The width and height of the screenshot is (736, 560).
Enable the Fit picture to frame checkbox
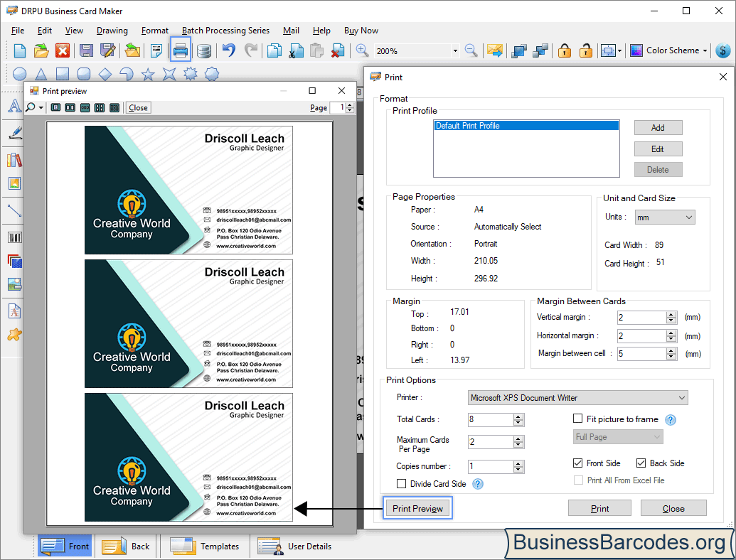[578, 419]
